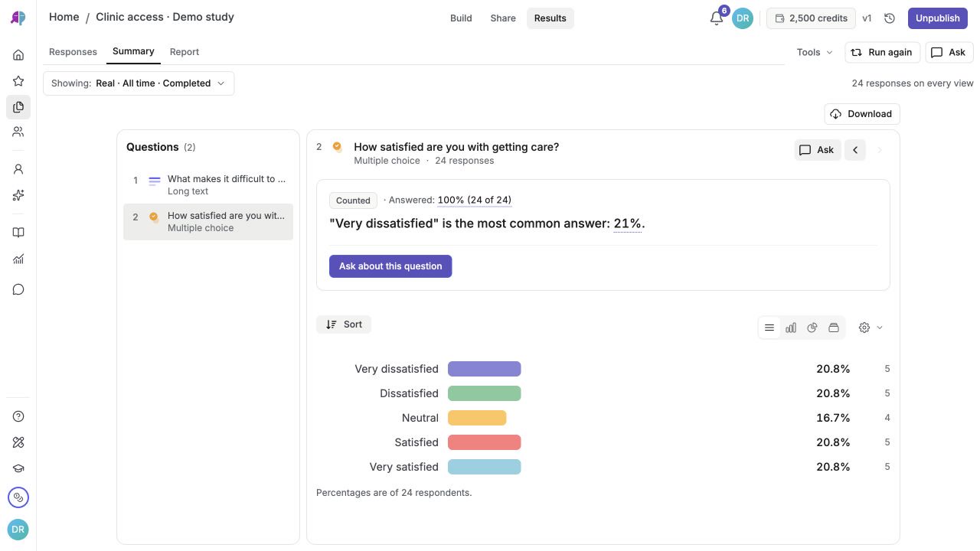Select question 1 Long text in list
Screen dimensions: 980x551
point(208,185)
